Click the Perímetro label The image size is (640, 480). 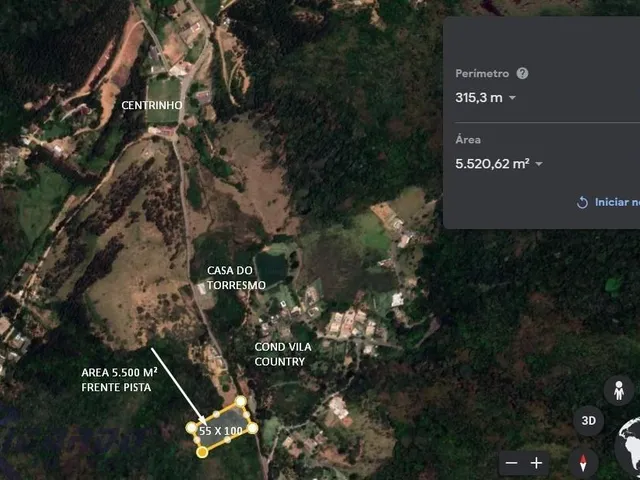(x=482, y=74)
